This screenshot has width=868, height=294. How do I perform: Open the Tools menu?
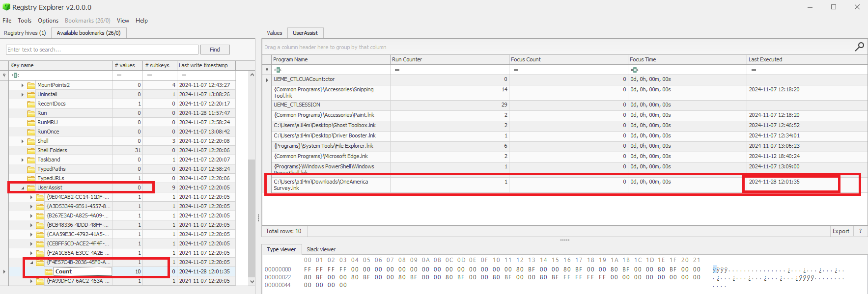[x=25, y=21]
